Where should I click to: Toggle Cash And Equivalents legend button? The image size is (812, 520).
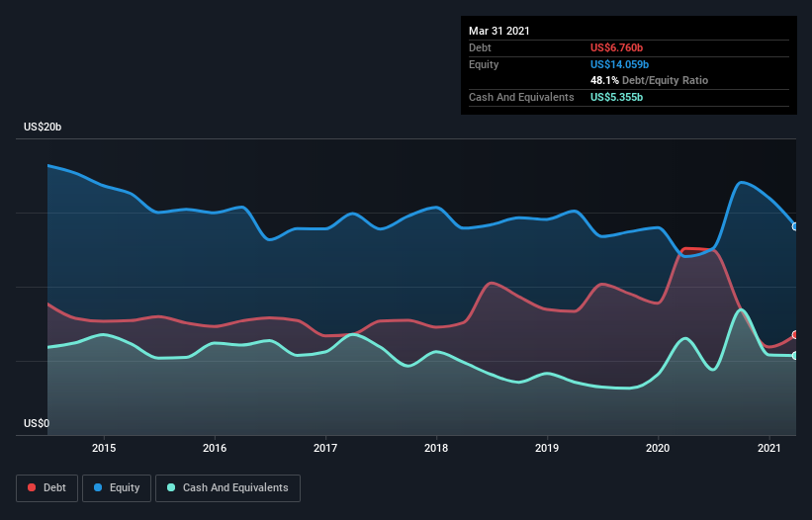(227, 488)
